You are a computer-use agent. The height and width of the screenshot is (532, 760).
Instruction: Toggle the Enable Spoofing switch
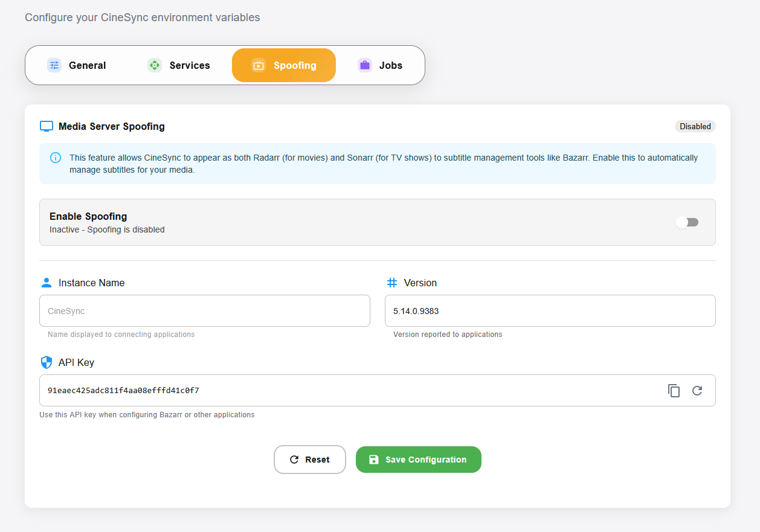pyautogui.click(x=687, y=222)
